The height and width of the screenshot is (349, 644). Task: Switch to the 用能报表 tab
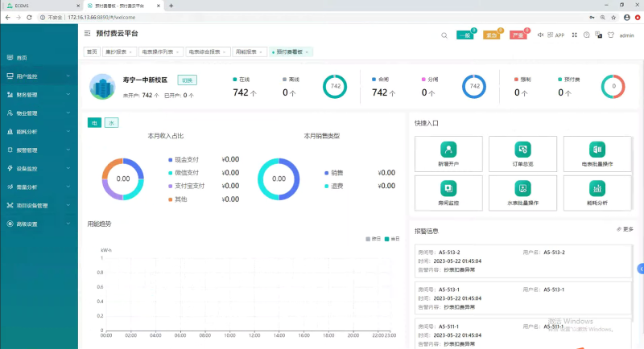tap(249, 51)
